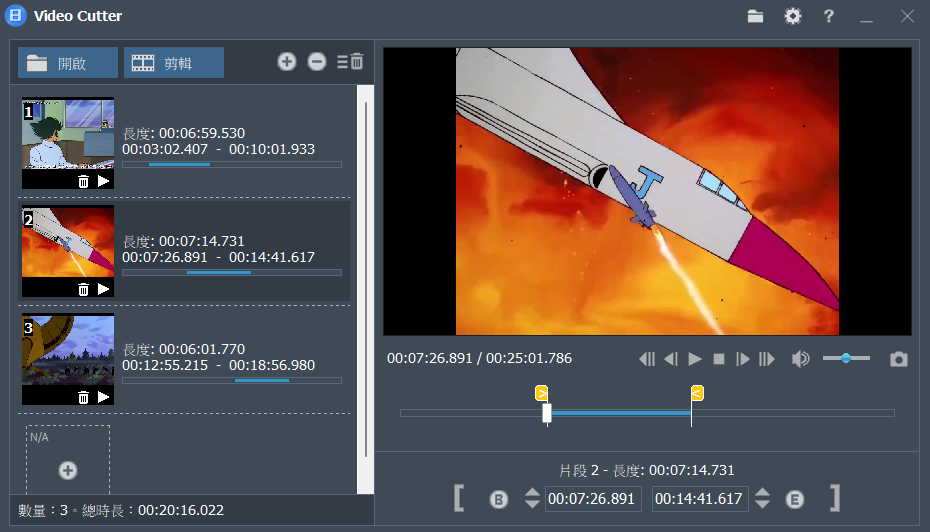Step back one frame
The image size is (930, 532).
tap(671, 359)
